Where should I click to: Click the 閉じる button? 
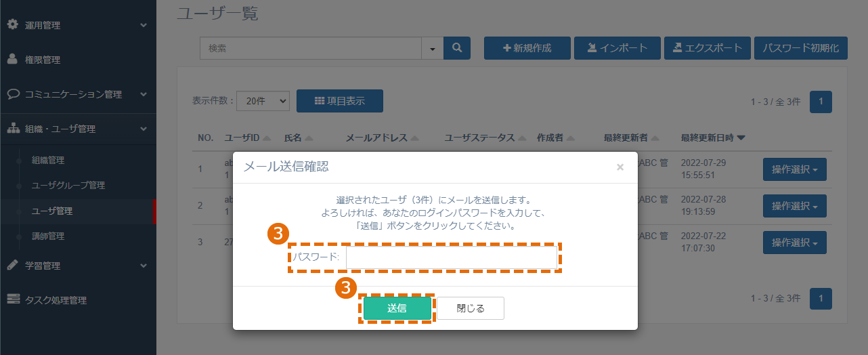pos(471,308)
